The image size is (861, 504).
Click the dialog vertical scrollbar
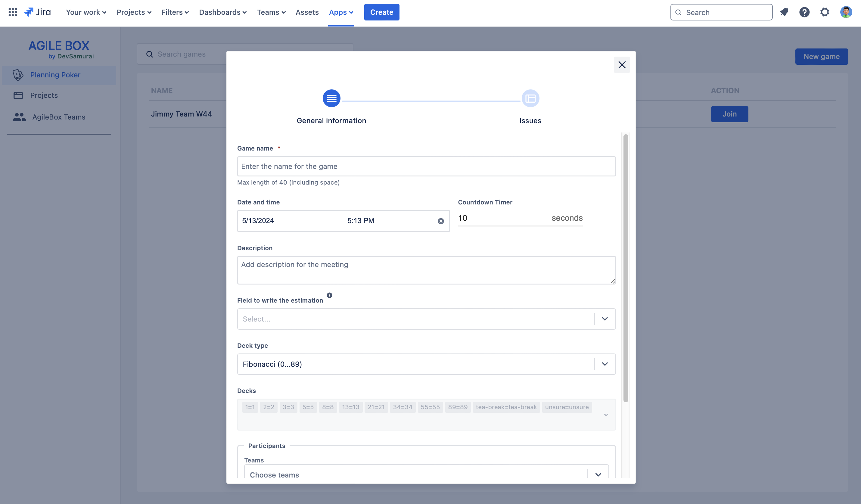pyautogui.click(x=626, y=268)
